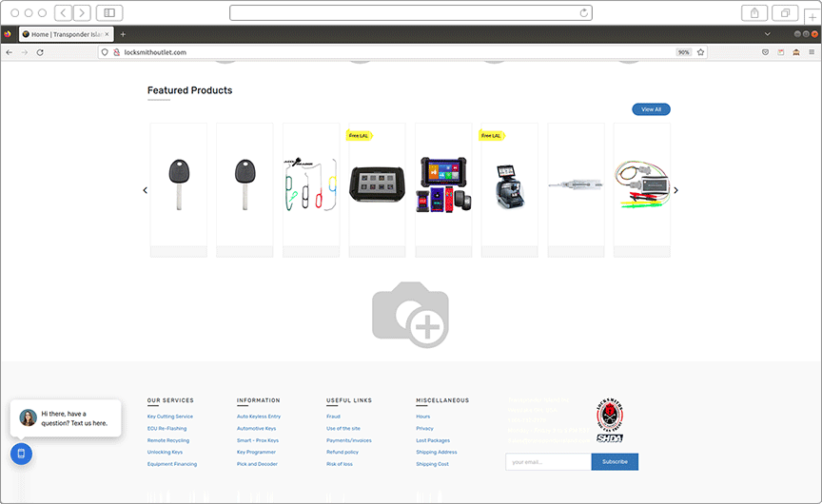Open the Key Cutting Service link

[x=170, y=417]
